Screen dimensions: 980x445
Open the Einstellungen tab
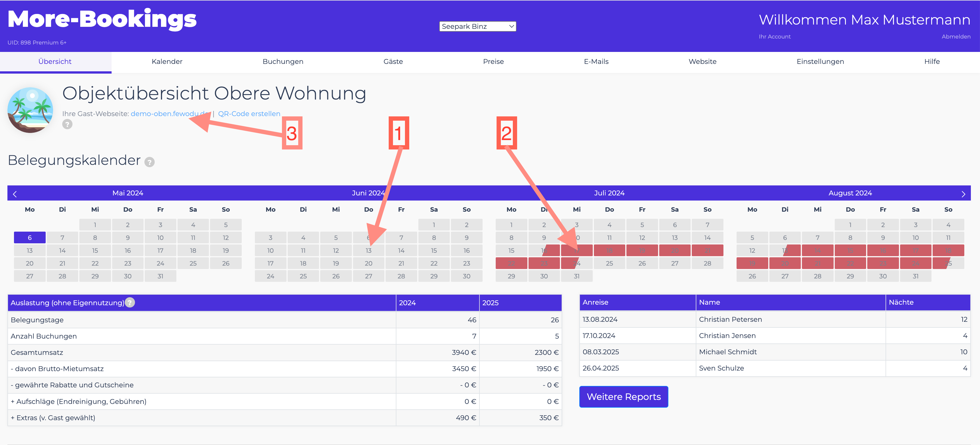pyautogui.click(x=820, y=62)
